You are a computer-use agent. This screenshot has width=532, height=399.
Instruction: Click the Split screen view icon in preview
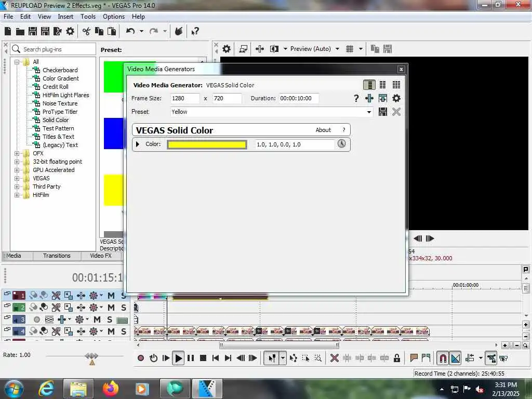[274, 49]
